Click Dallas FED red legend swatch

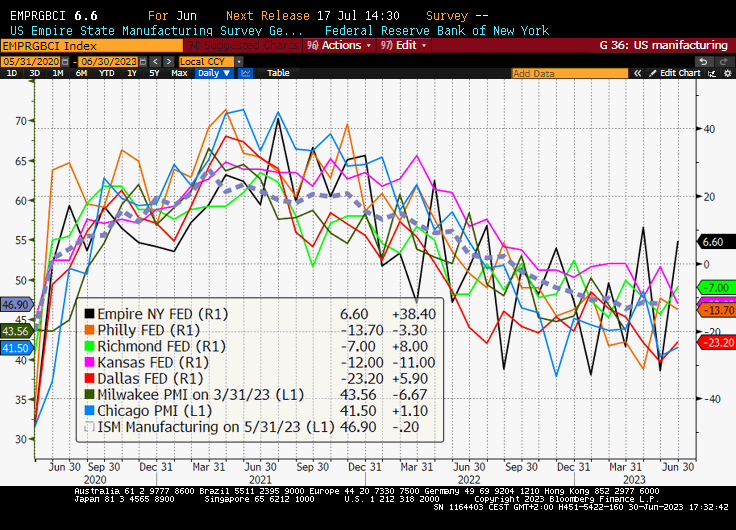[89, 378]
